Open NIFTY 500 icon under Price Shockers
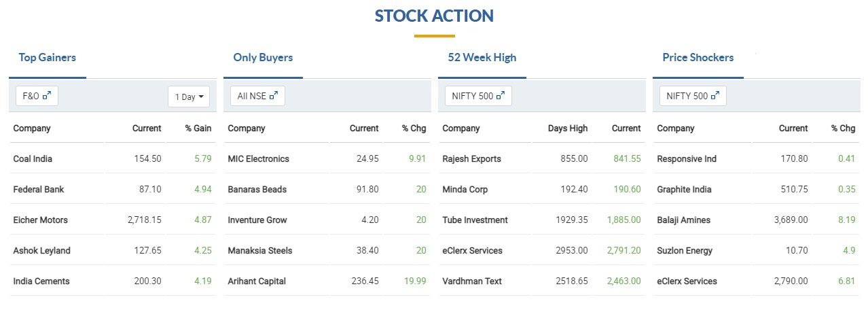 click(x=715, y=97)
